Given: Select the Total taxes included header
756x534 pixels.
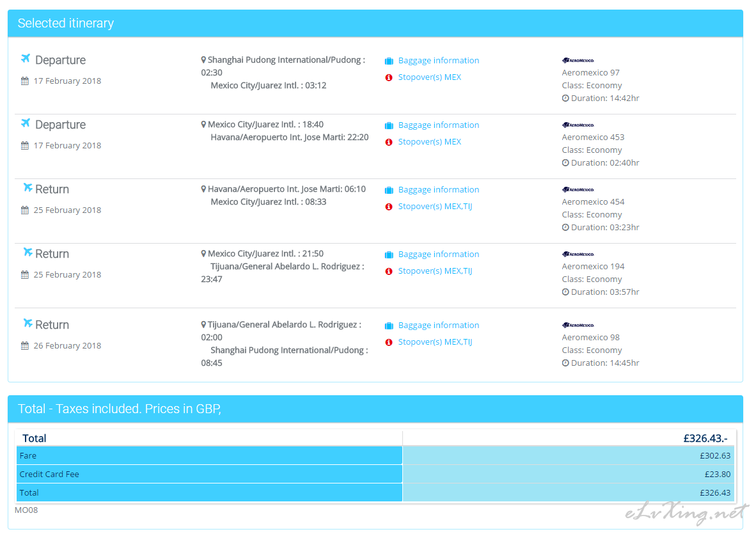Looking at the screenshot, I should tap(375, 409).
